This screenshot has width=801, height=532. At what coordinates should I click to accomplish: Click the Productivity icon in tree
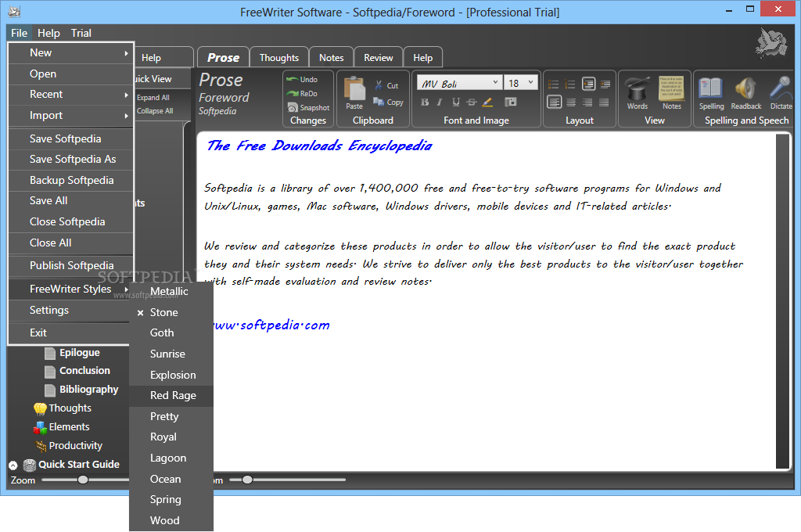[41, 446]
